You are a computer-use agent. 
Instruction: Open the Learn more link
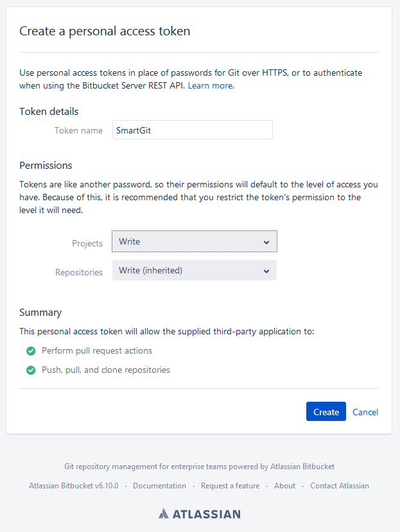point(209,85)
